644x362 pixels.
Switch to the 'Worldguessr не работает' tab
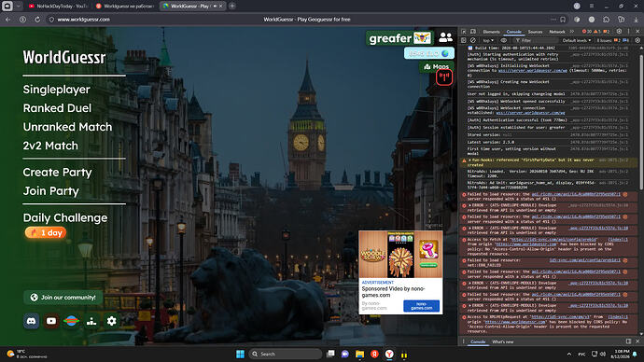point(125,7)
